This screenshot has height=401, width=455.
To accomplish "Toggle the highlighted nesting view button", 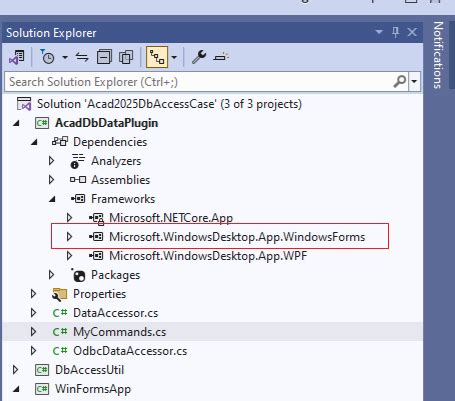I will tap(157, 57).
